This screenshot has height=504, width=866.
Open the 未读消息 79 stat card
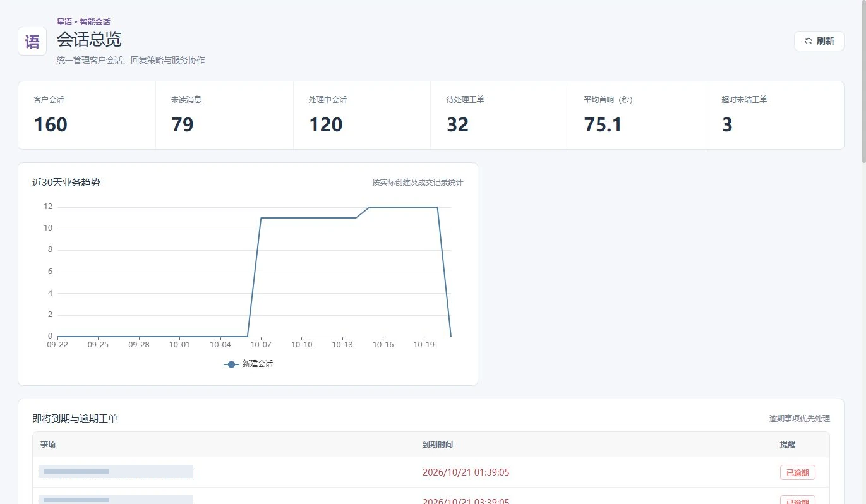[x=224, y=115]
